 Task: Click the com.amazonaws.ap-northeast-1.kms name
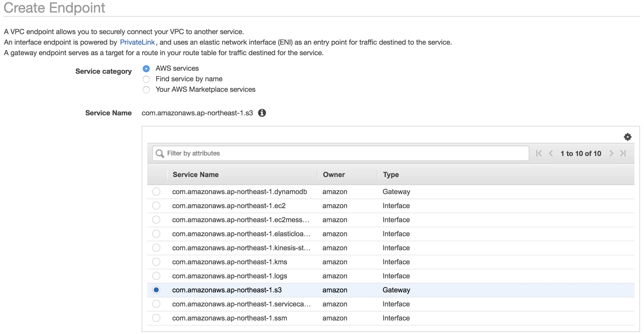[230, 262]
